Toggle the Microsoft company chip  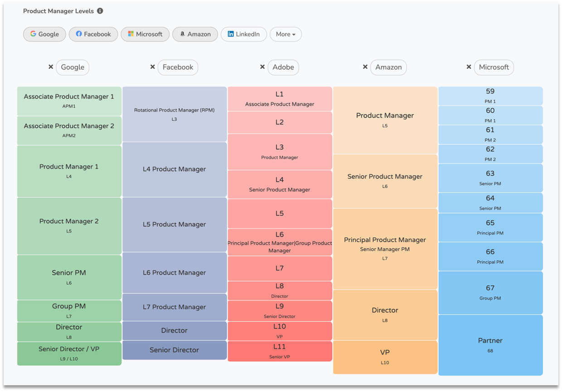click(145, 34)
